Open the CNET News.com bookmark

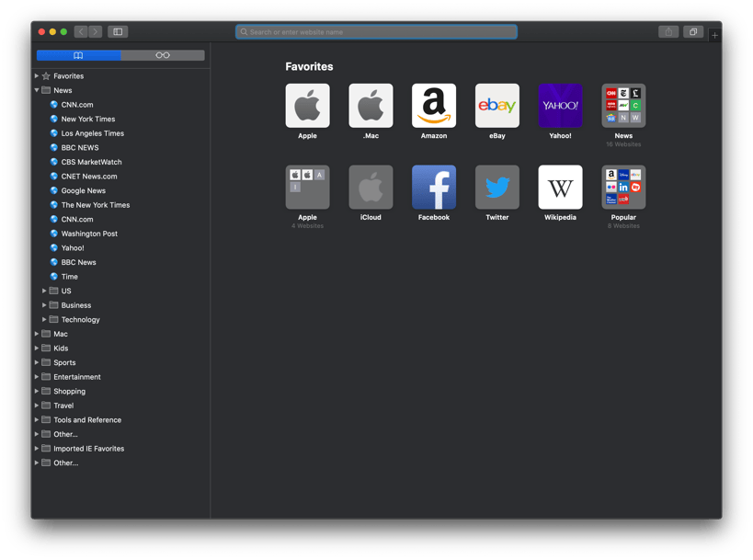click(x=89, y=177)
